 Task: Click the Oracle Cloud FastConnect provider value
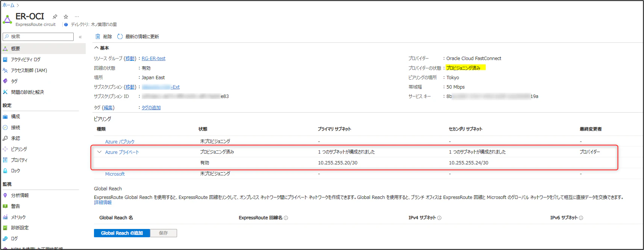pos(474,59)
